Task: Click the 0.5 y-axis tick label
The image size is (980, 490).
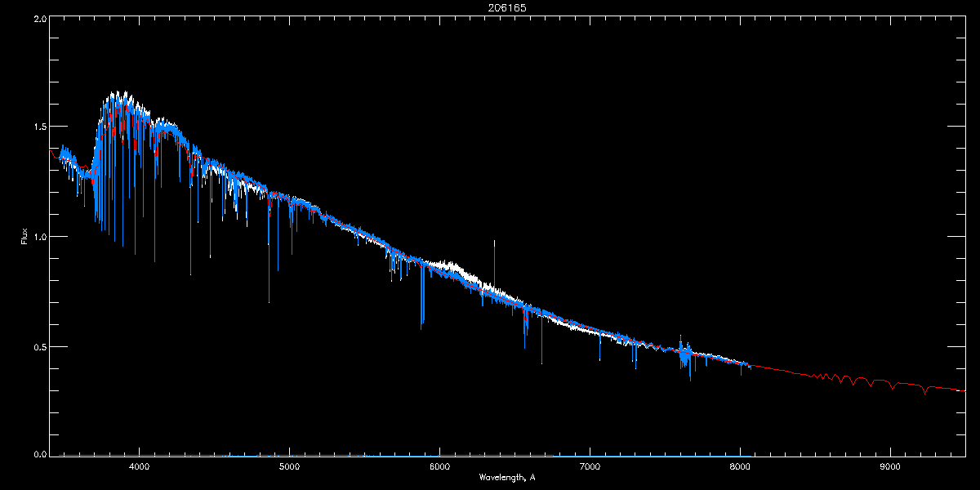Action: pyautogui.click(x=39, y=346)
